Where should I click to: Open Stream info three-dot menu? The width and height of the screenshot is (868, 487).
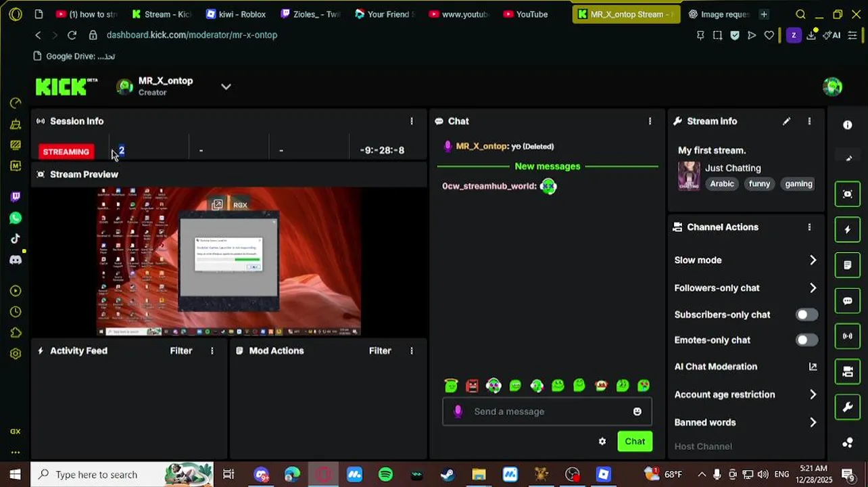[809, 121]
